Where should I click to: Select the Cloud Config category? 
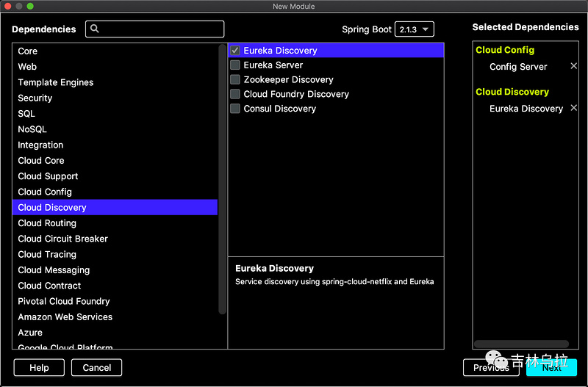coord(115,192)
